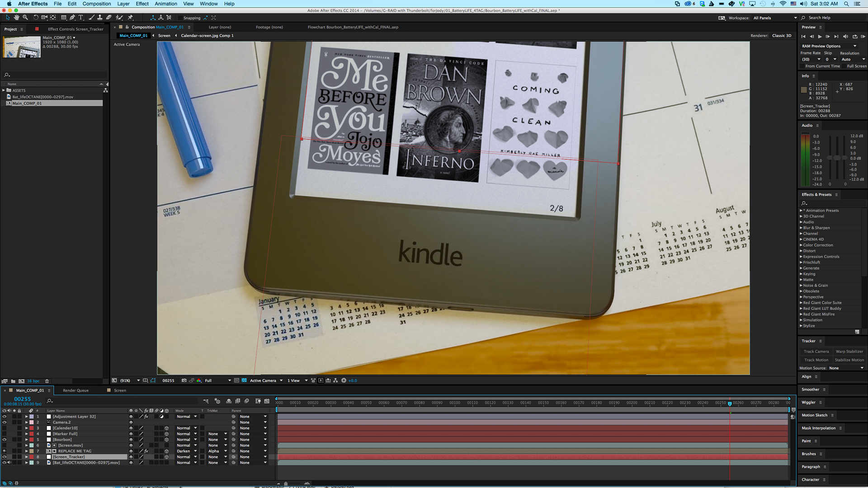Screen dimensions: 868x488
Task: Click the Stabilize Motion button
Action: coord(849,360)
